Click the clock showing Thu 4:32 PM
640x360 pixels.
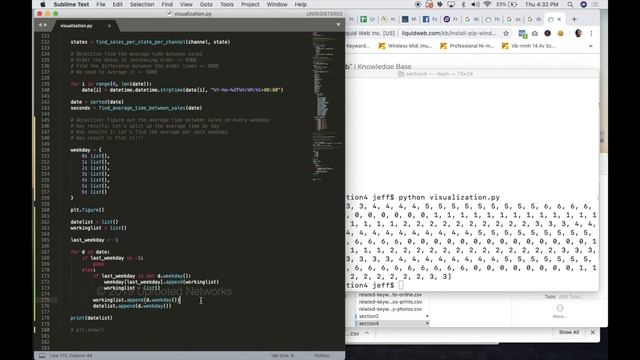542,4
